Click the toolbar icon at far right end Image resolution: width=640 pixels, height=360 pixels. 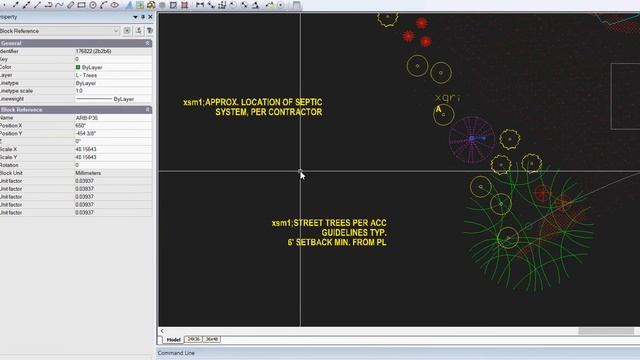[297, 5]
